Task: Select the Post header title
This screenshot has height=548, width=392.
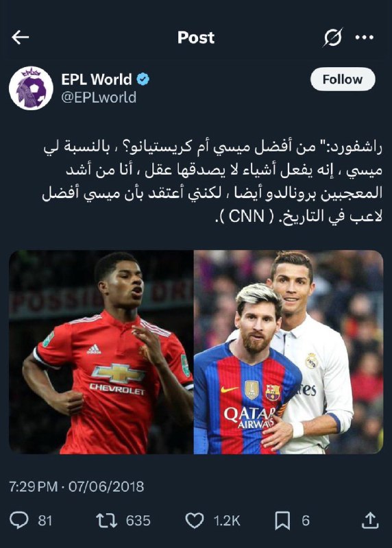Action: 196,38
